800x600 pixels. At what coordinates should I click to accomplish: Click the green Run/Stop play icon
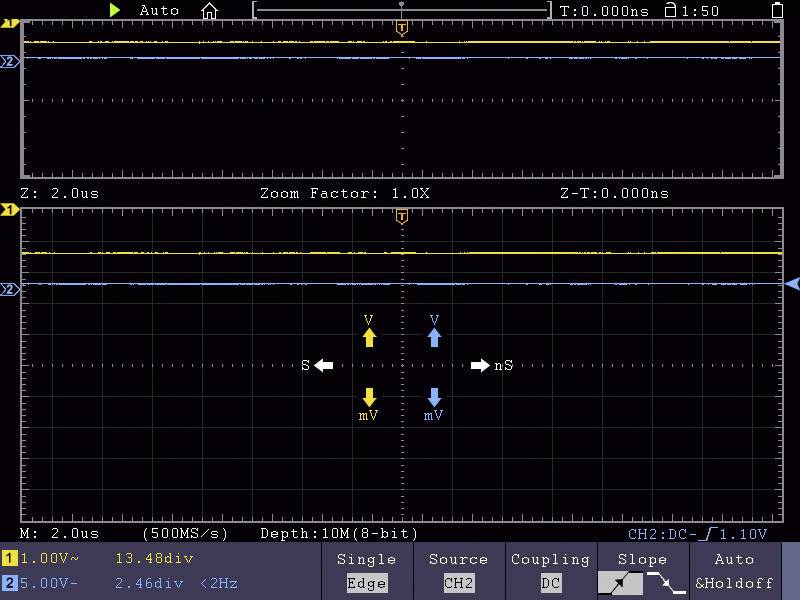[x=115, y=10]
